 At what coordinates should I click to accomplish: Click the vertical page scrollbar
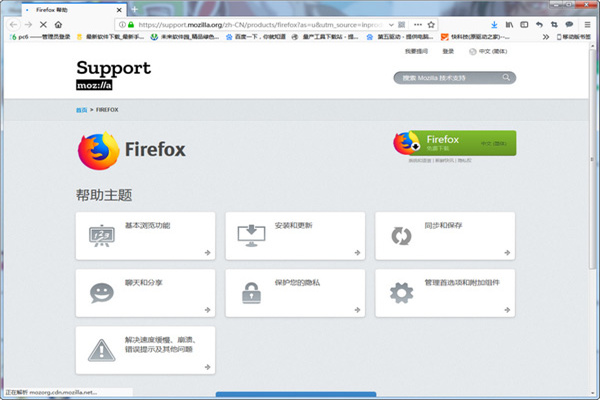click(x=593, y=161)
